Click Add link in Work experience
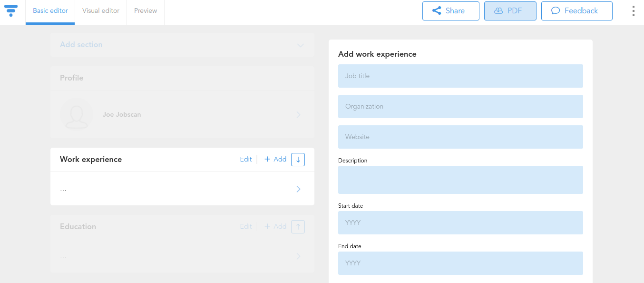The image size is (644, 283). click(275, 160)
